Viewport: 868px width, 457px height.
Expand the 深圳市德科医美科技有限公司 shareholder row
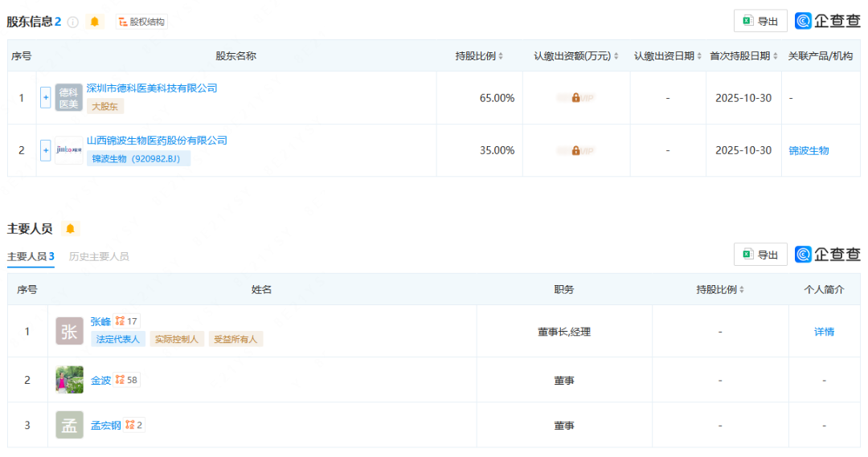pyautogui.click(x=45, y=98)
